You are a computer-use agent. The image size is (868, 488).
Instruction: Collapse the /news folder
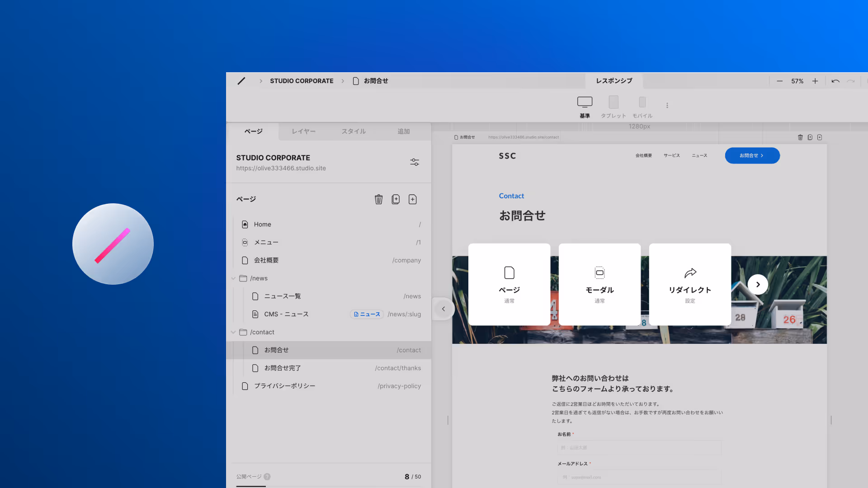234,278
